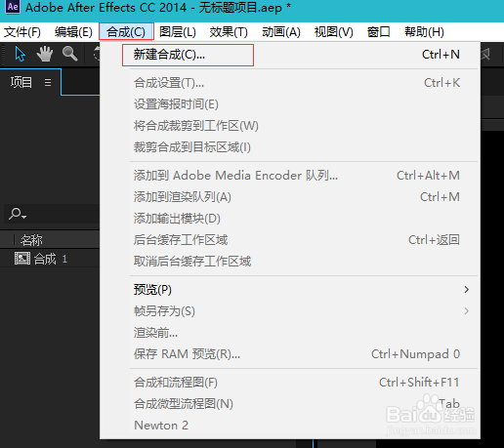Open the 图层(L) menu
504x448 pixels.
(x=178, y=32)
